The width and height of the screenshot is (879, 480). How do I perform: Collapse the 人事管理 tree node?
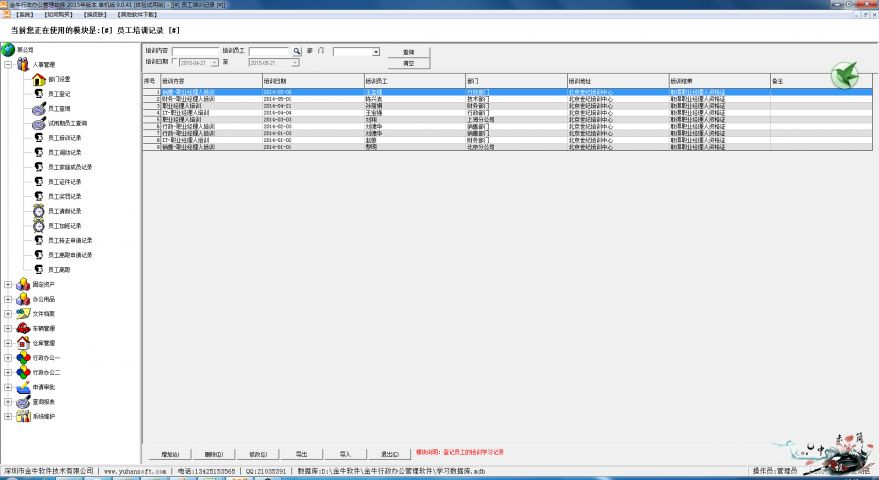click(8, 65)
